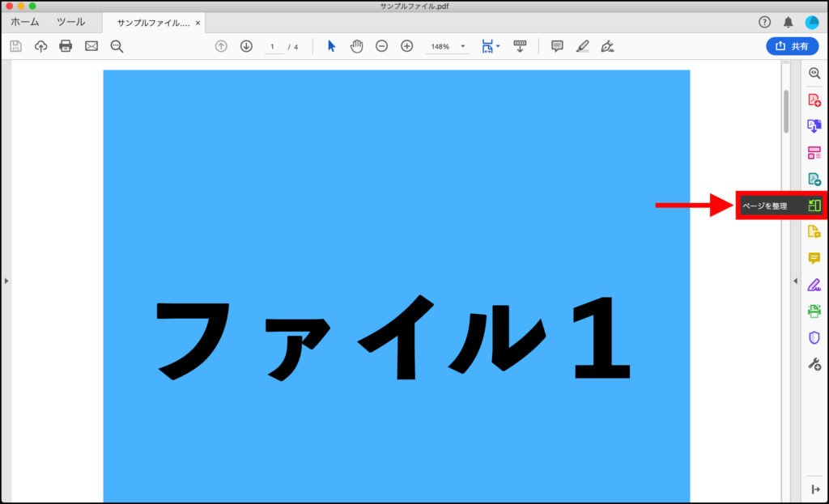The image size is (829, 504).
Task: Close the サンプルファイル document tab
Action: pos(198,23)
